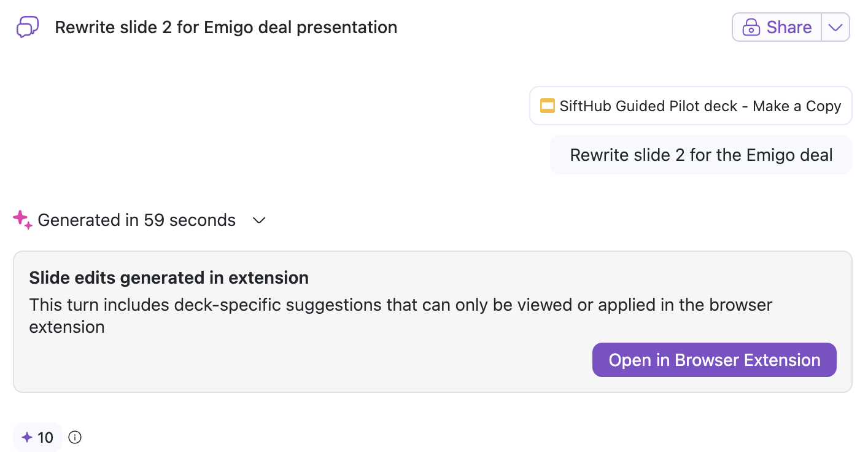868x463 pixels.
Task: Click the credits count number 10
Action: point(45,437)
